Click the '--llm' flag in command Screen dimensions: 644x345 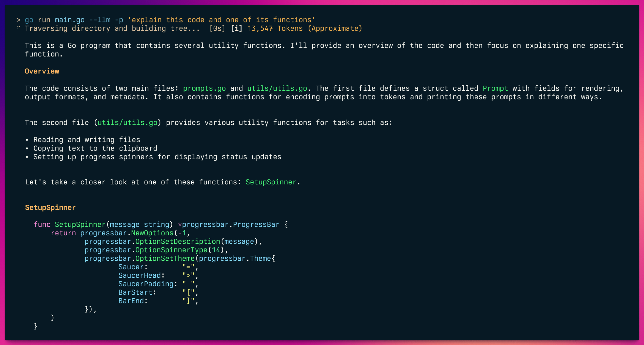tap(100, 20)
